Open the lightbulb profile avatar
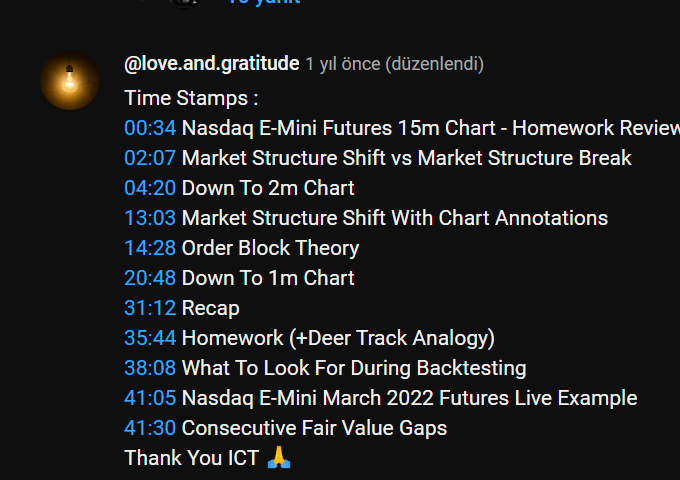Viewport: 680px width, 480px height. coord(70,80)
